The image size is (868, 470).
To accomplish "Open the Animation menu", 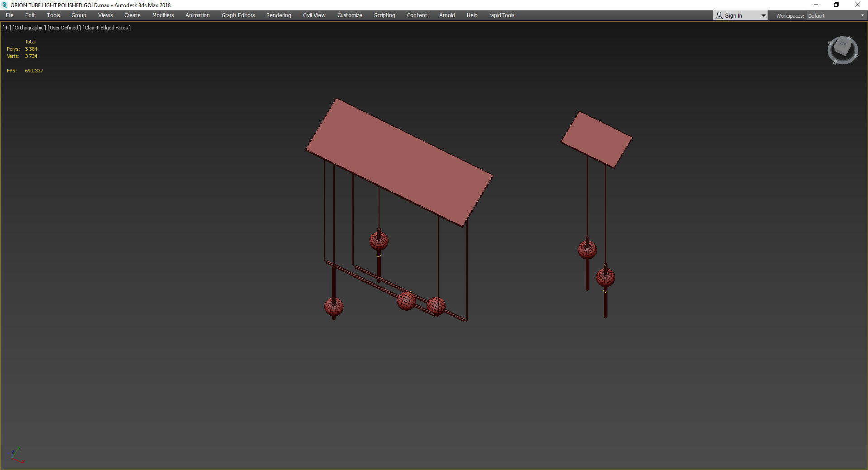I will point(198,15).
